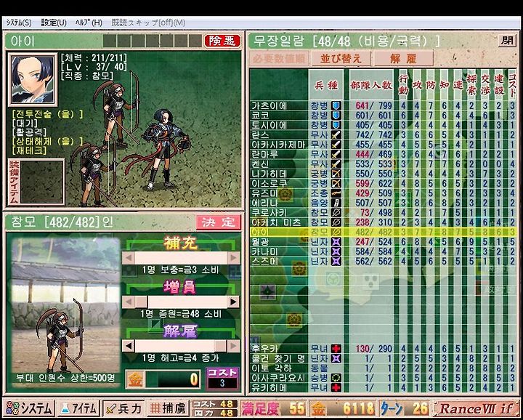Select the 유키히메 red cross miko icon
Image resolution: width=523 pixels, height=420 pixels.
tap(336, 387)
